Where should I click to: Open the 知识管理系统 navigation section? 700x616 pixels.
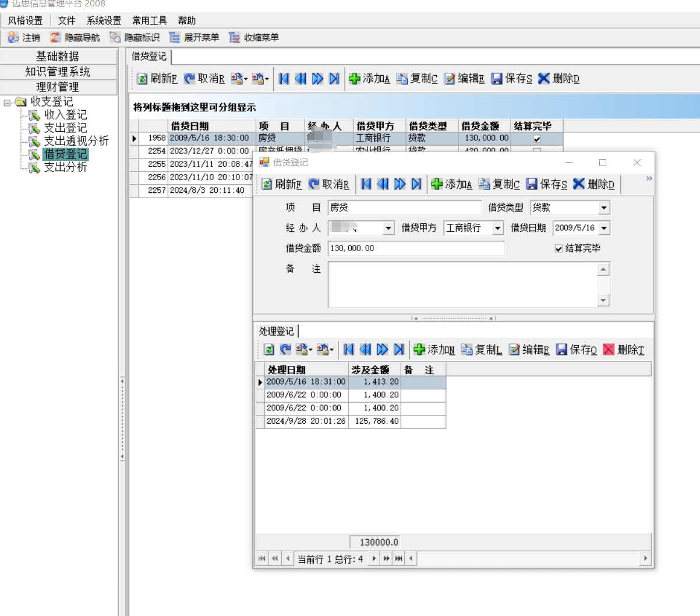58,72
